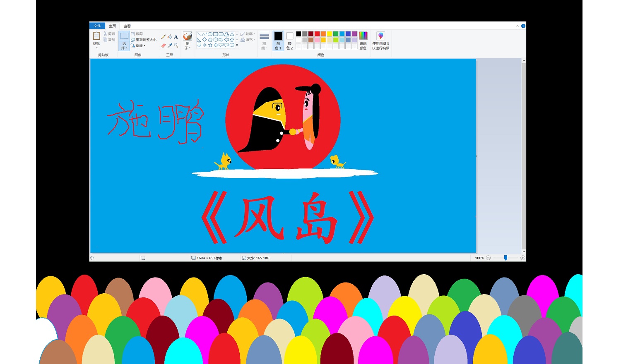Activate 颜色 1 foreground color box

pyautogui.click(x=278, y=41)
